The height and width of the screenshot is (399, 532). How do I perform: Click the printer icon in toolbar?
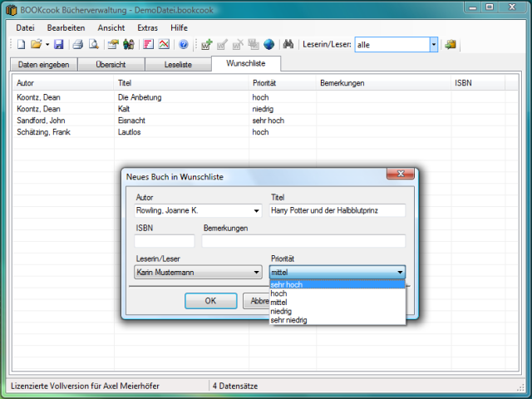point(77,44)
